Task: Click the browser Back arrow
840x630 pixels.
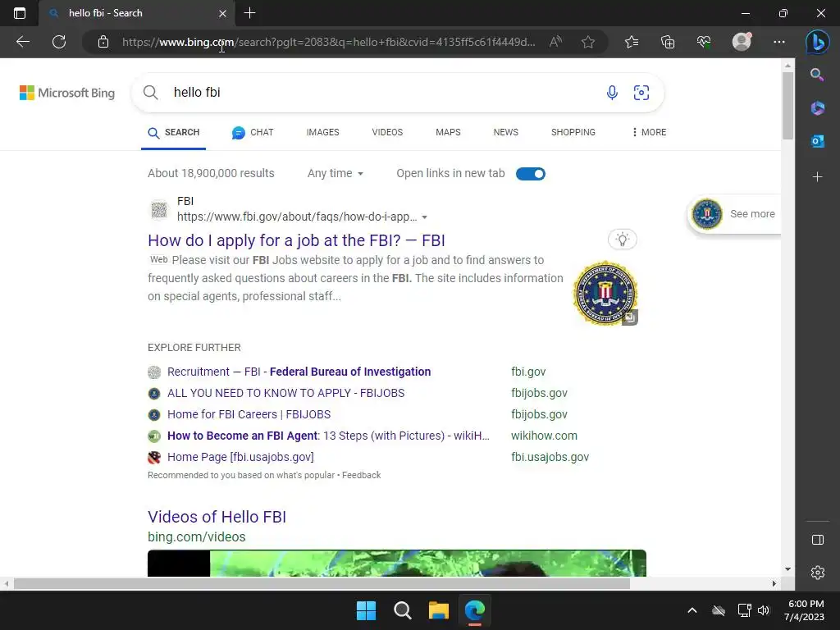Action: (x=22, y=42)
